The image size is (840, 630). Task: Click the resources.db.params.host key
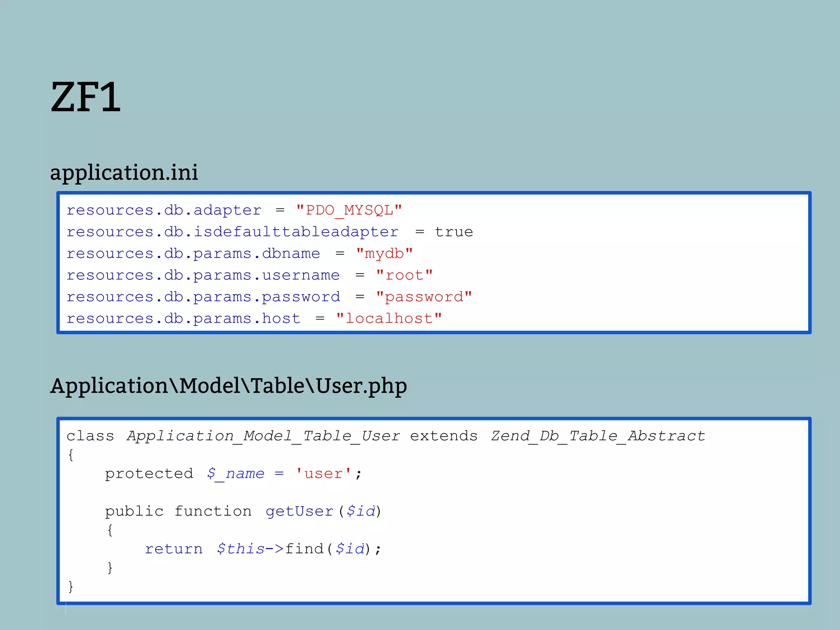(183, 319)
